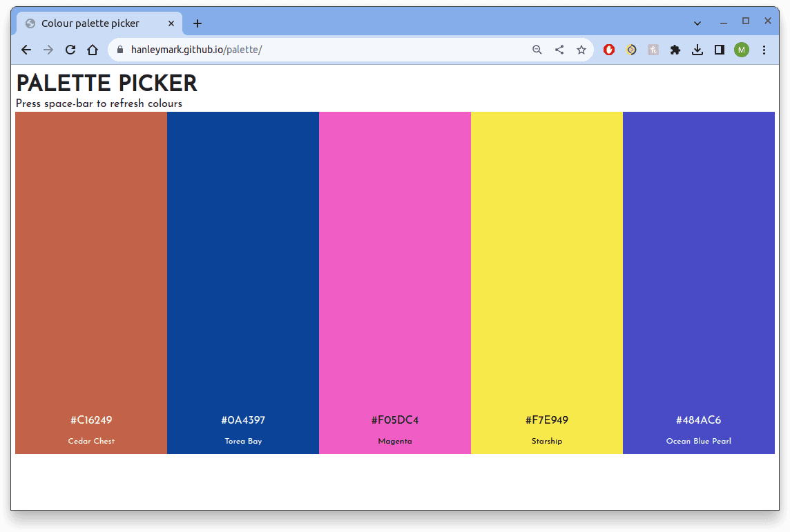This screenshot has height=532, width=790.
Task: Select the Magenta colour column
Action: [x=395, y=283]
